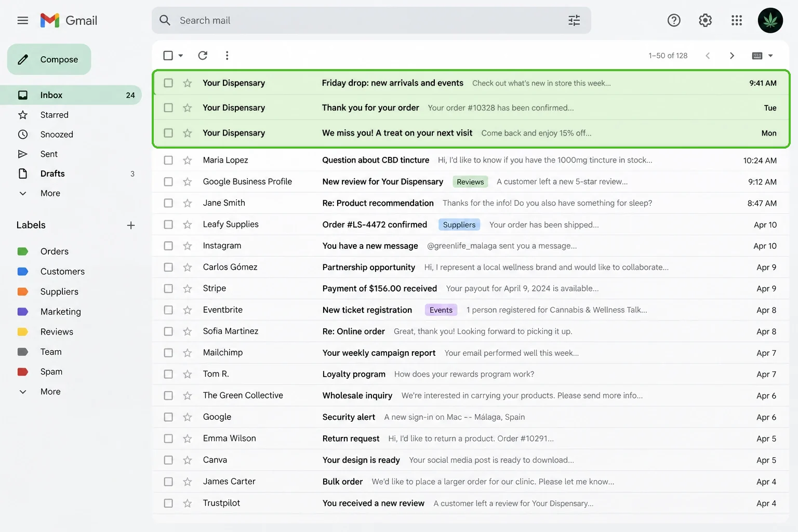Viewport: 798px width, 532px height.
Task: Open the Partnership opportunity email
Action: pyautogui.click(x=471, y=267)
